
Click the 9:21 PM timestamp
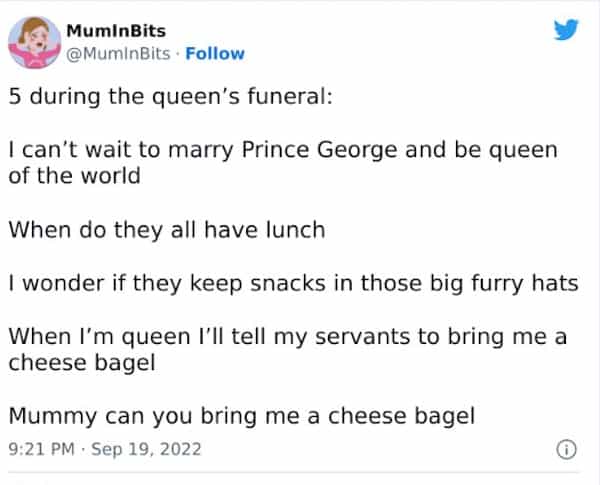pos(41,450)
